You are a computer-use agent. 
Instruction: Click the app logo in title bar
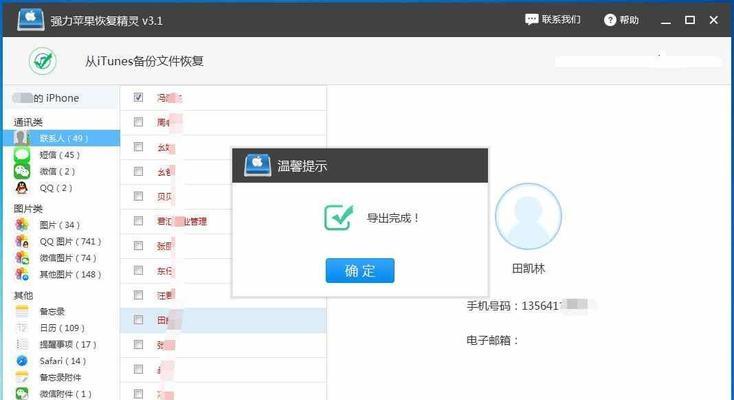[x=31, y=20]
